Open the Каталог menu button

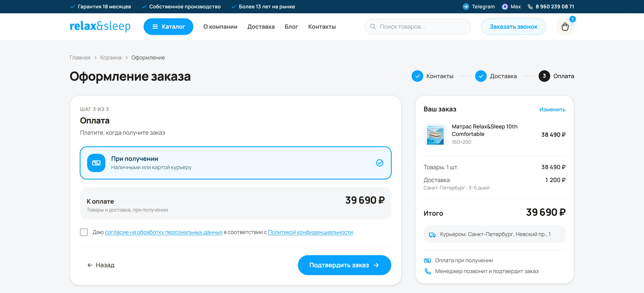click(168, 27)
